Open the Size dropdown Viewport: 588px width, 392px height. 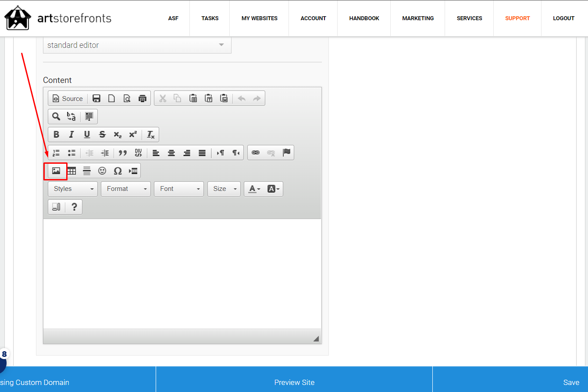tap(224, 189)
